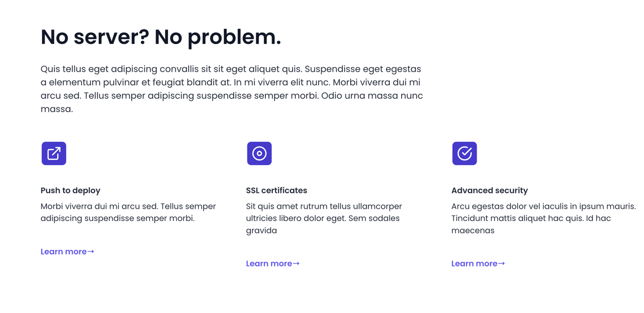Open Learn more under SSL certificates
Image resolution: width=644 pixels, height=313 pixels.
coord(269,264)
